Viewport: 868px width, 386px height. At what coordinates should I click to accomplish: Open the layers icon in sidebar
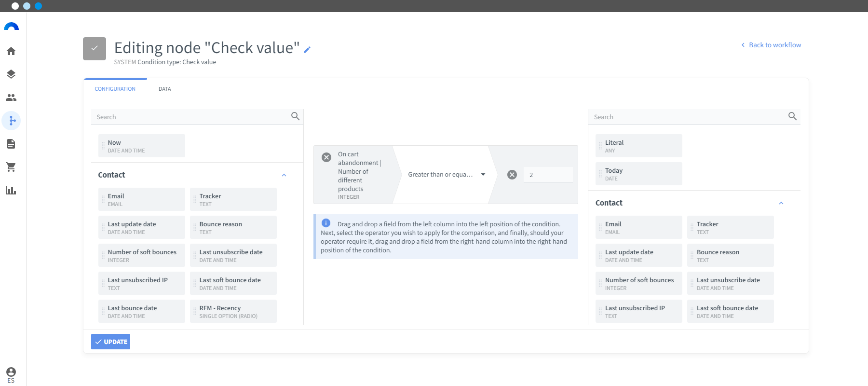11,74
